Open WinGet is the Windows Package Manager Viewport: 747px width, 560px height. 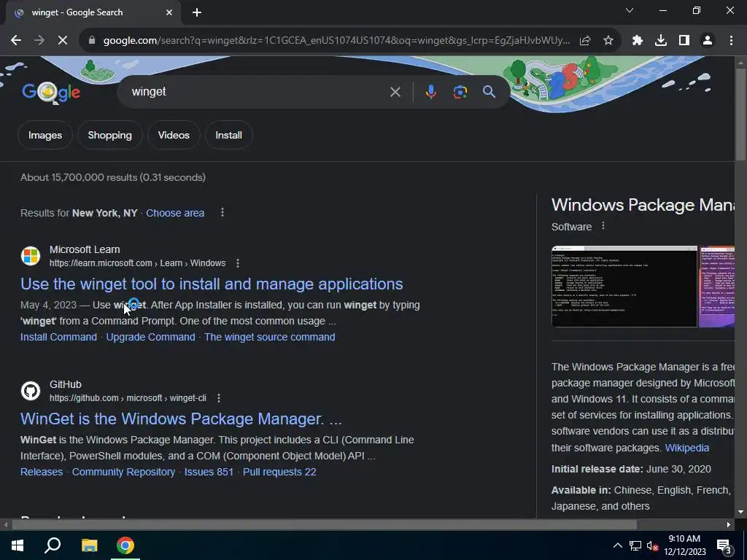(x=181, y=419)
